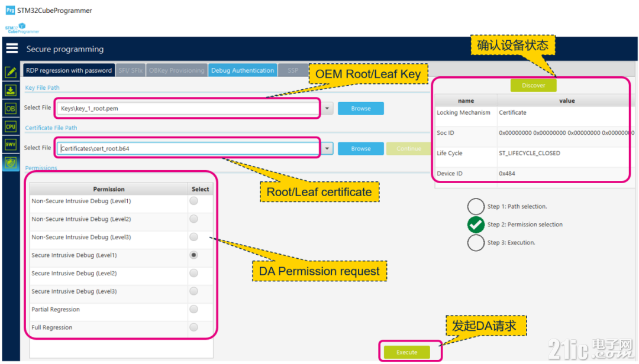Open the Option Bytes (OB) sidebar icon

(11, 108)
